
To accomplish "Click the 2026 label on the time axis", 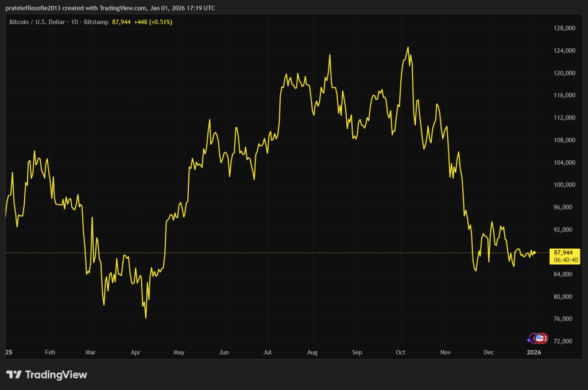I will tap(534, 352).
